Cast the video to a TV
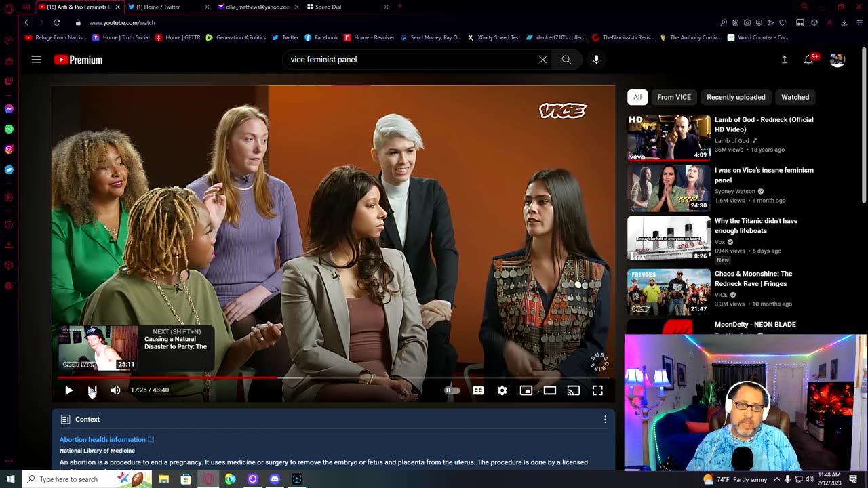 (x=574, y=390)
